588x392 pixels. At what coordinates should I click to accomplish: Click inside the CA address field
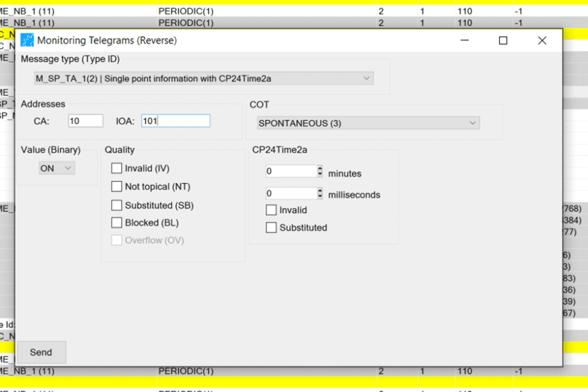pyautogui.click(x=85, y=120)
